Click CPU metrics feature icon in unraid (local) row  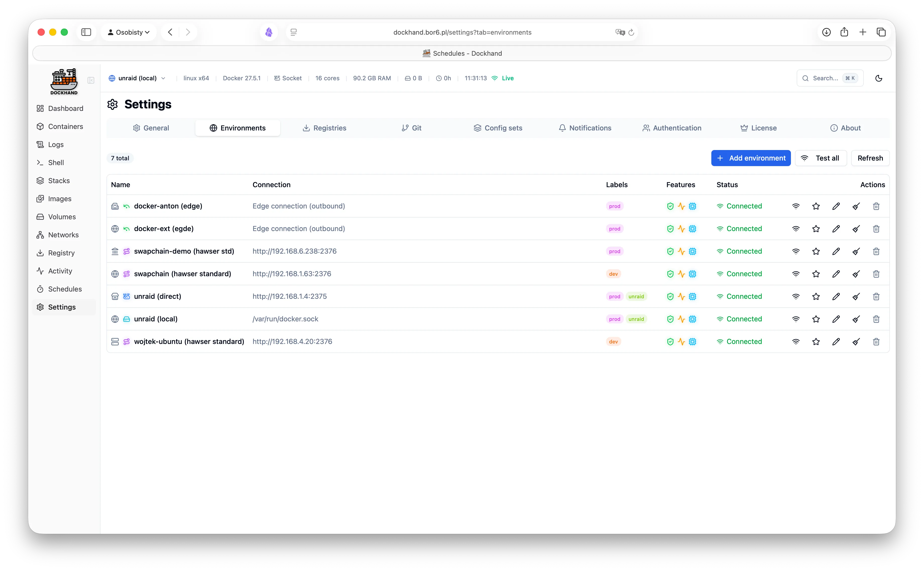click(x=692, y=319)
